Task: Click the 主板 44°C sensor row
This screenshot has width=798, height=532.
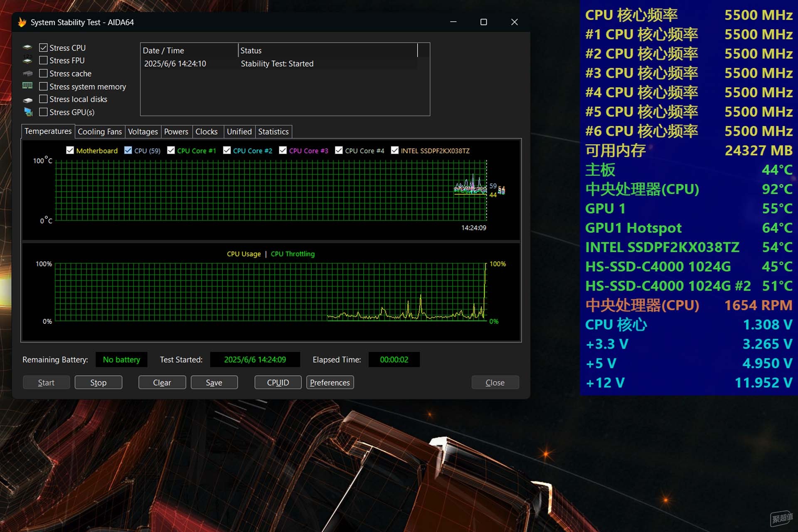Action: point(689,170)
